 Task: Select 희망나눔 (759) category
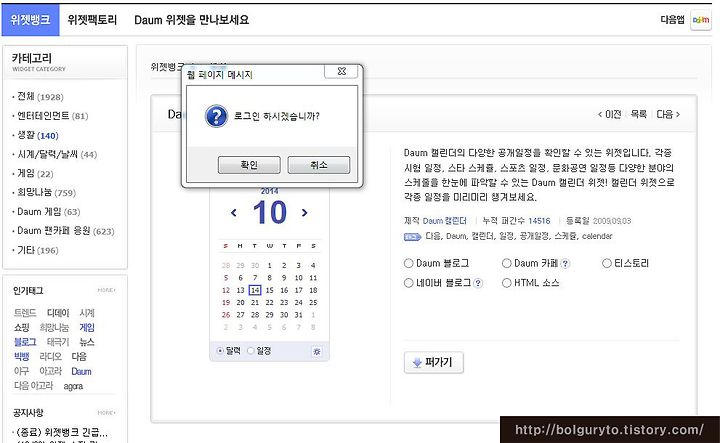click(46, 193)
